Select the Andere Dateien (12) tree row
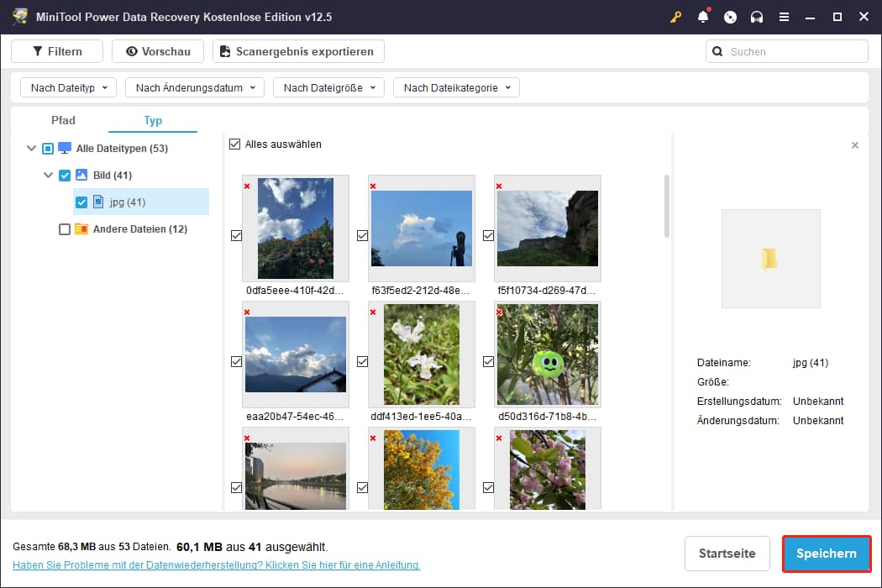 (x=123, y=229)
